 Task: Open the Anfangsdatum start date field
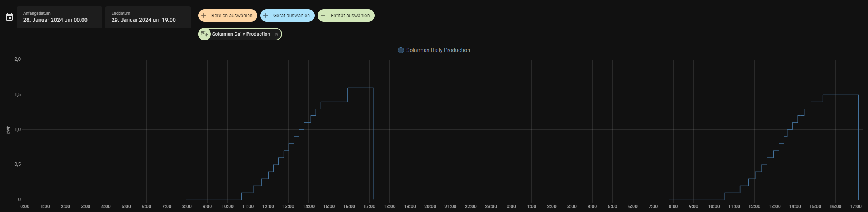60,17
